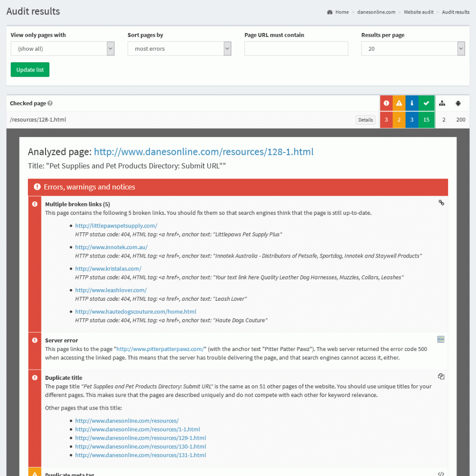Click error icon next to Server error
Image resolution: width=476 pixels, height=476 pixels.
tap(35, 340)
